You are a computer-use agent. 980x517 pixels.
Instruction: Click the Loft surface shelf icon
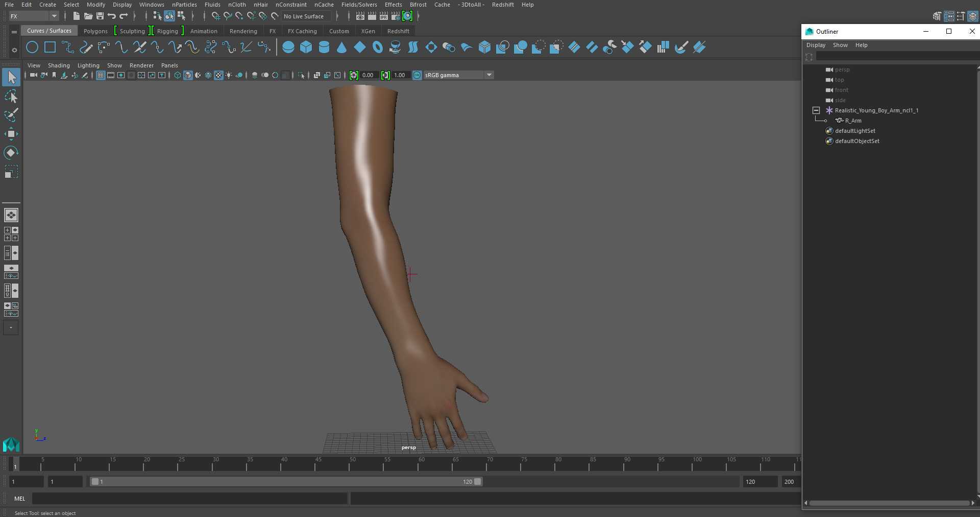click(413, 48)
